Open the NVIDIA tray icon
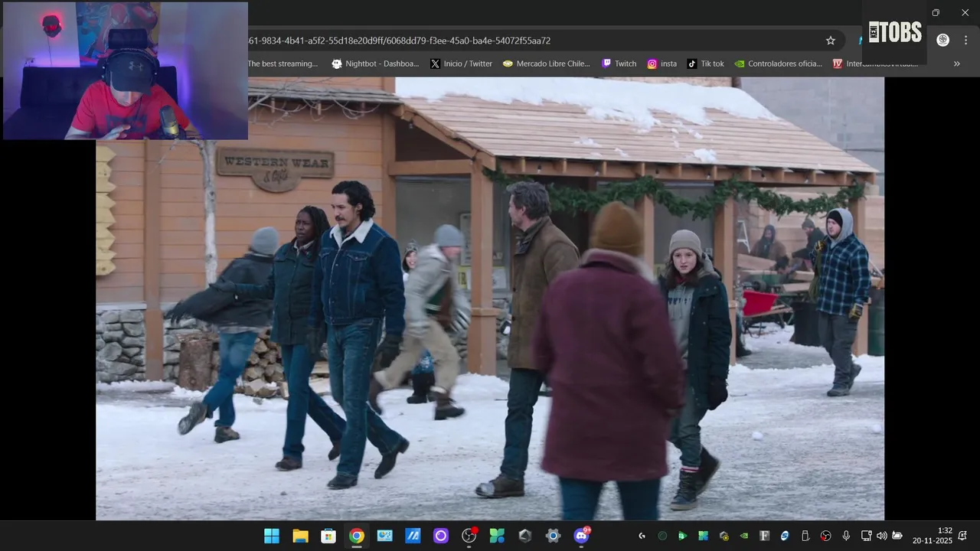The height and width of the screenshot is (551, 980). point(744,536)
